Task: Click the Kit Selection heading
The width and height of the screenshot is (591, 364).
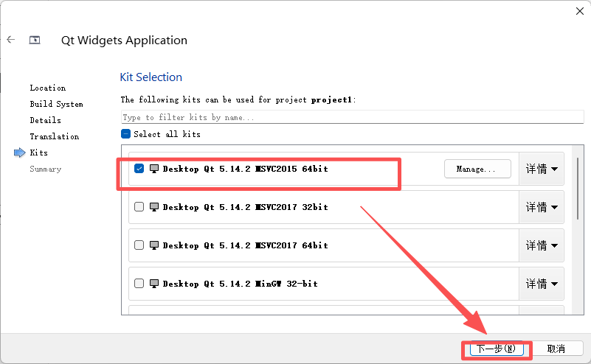Action: point(151,77)
